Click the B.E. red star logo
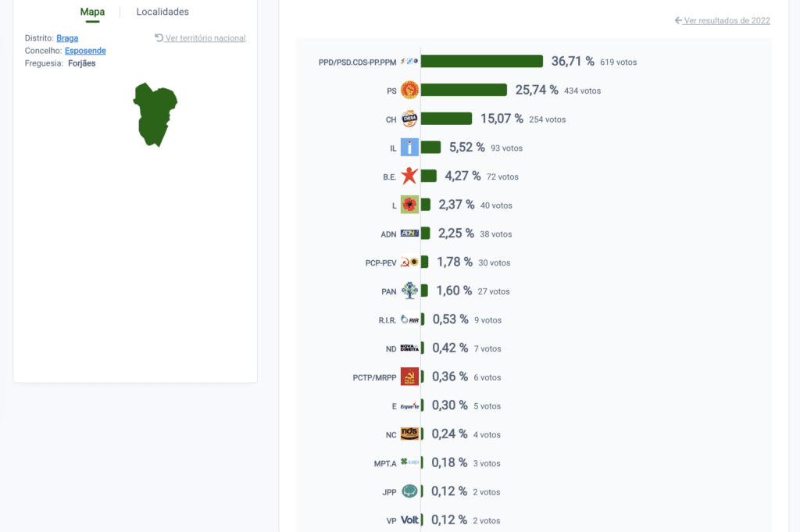Screen dimensions: 800x532 (409, 176)
